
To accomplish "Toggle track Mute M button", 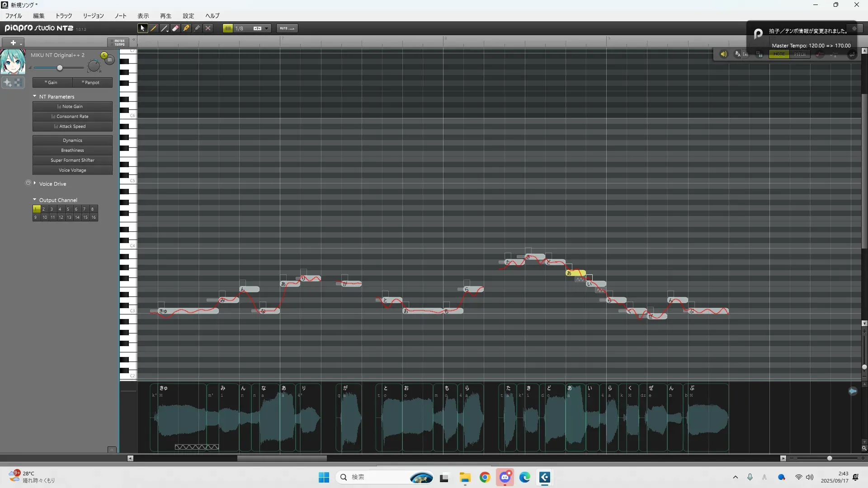I will tap(109, 60).
